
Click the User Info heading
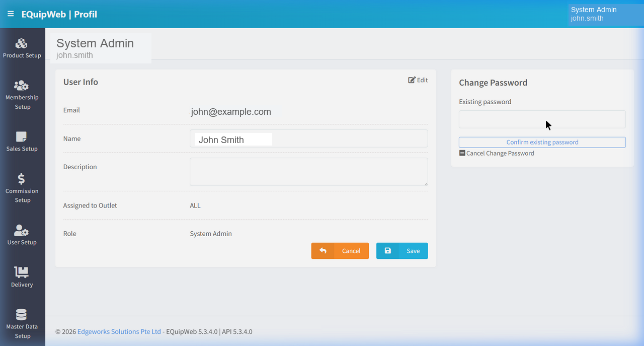coord(80,82)
